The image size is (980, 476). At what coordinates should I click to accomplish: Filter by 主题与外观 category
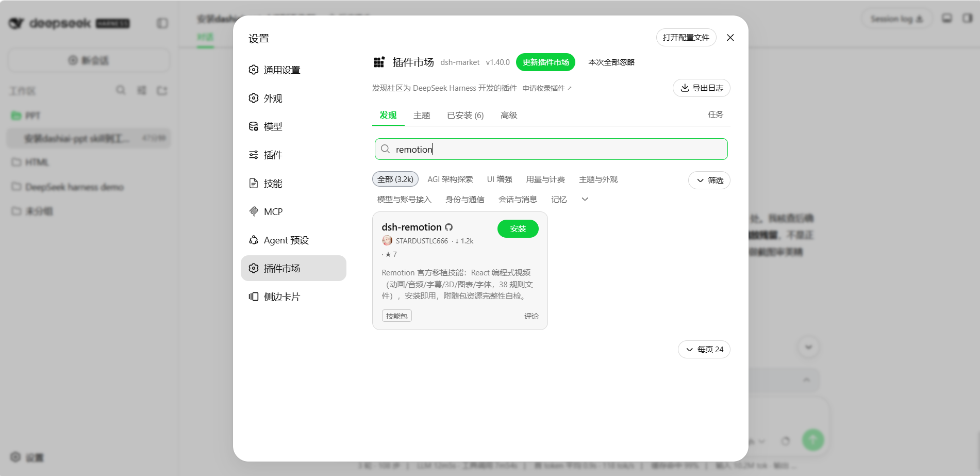pos(599,179)
